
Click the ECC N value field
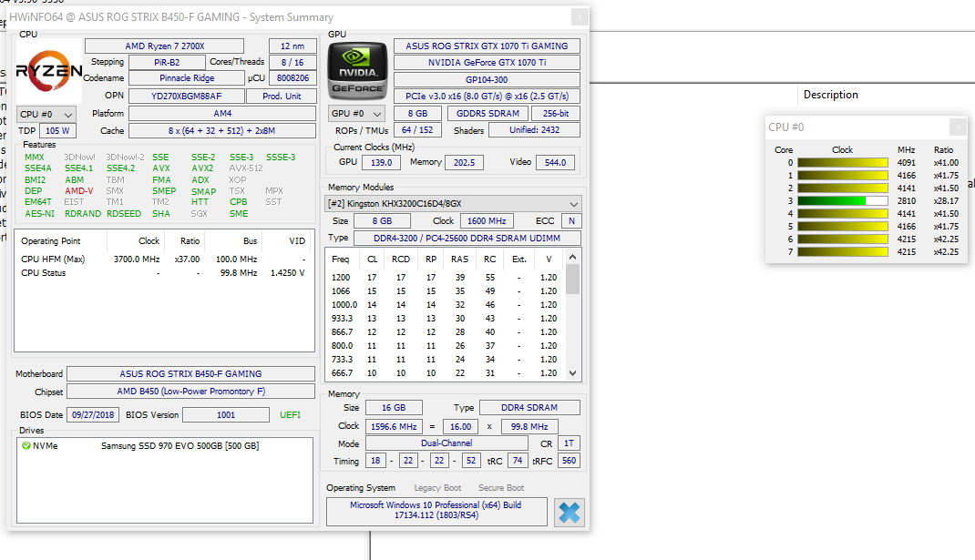[x=570, y=221]
